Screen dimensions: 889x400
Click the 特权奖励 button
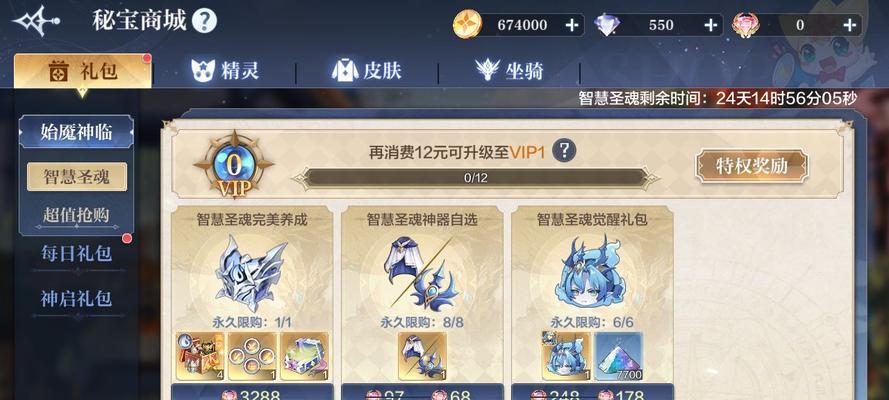tap(752, 166)
